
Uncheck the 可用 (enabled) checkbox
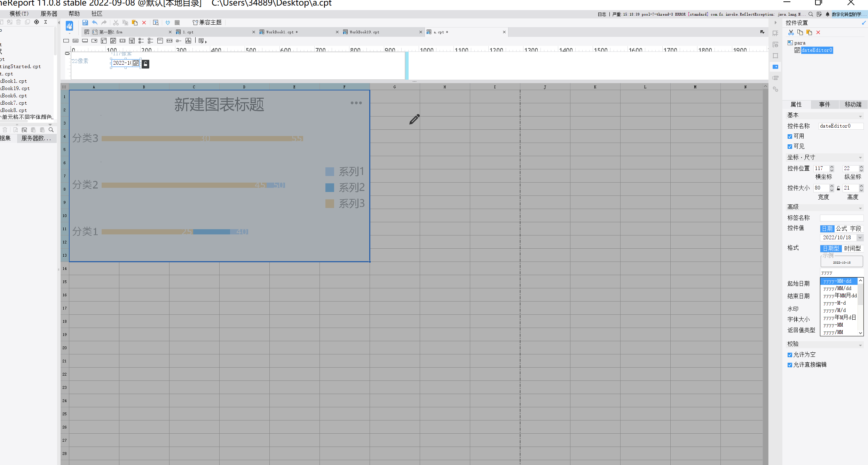coord(790,136)
